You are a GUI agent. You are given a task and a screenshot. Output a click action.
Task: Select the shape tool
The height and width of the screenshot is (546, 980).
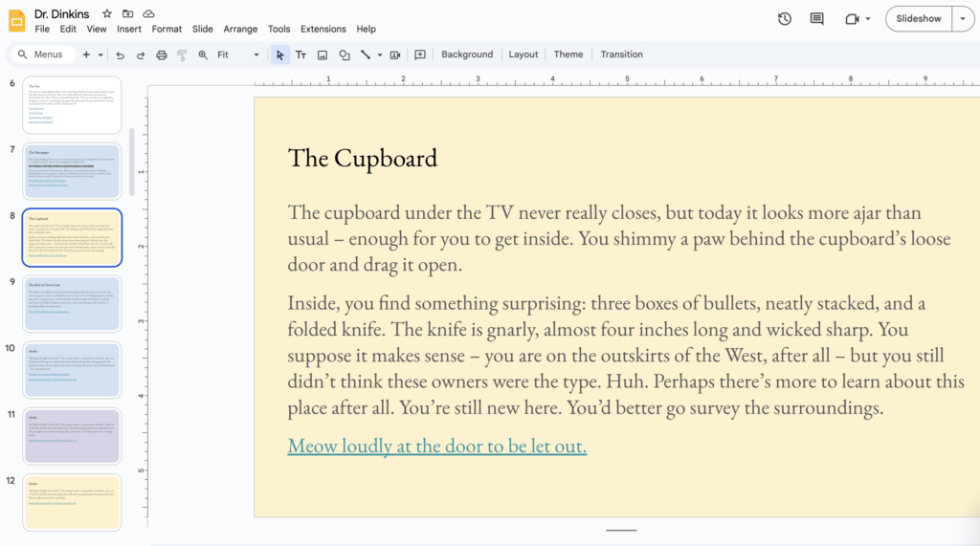point(345,55)
